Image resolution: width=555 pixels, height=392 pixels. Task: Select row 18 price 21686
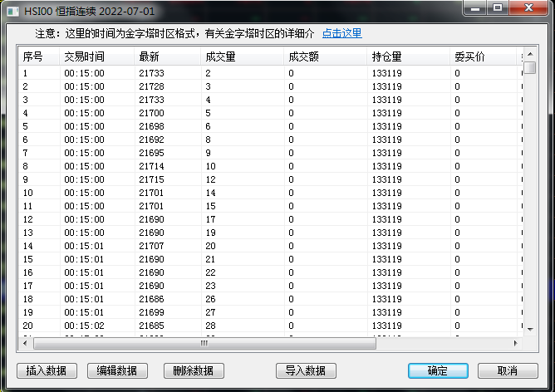tap(271, 299)
